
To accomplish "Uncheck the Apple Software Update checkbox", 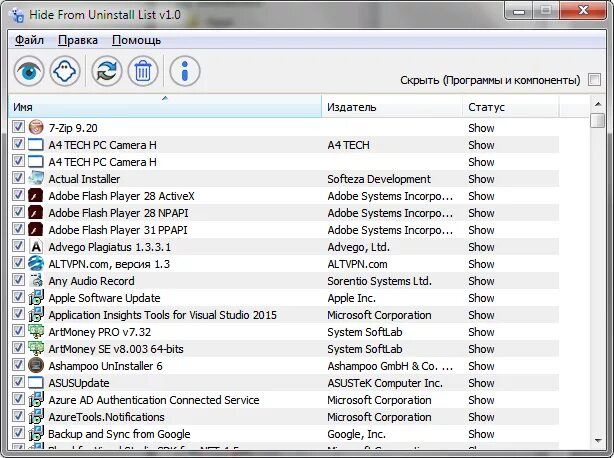I will (18, 297).
